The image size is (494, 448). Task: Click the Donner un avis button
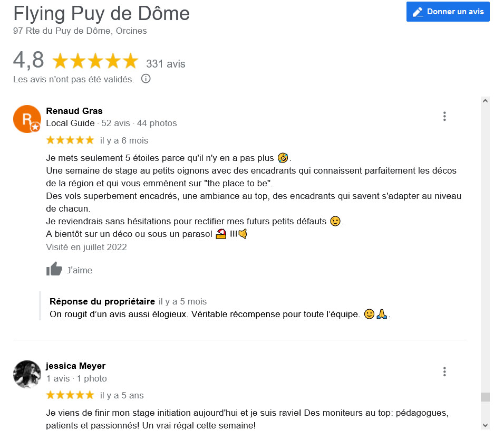click(448, 12)
